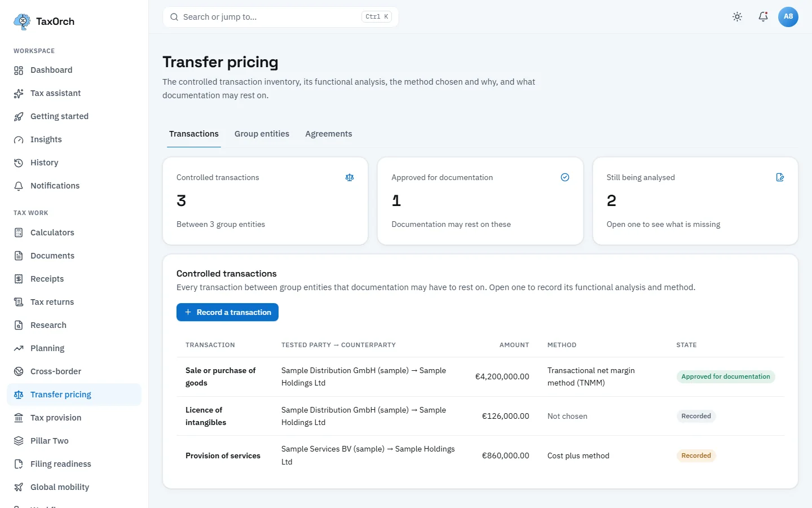Open the Documents page link

tap(74, 256)
